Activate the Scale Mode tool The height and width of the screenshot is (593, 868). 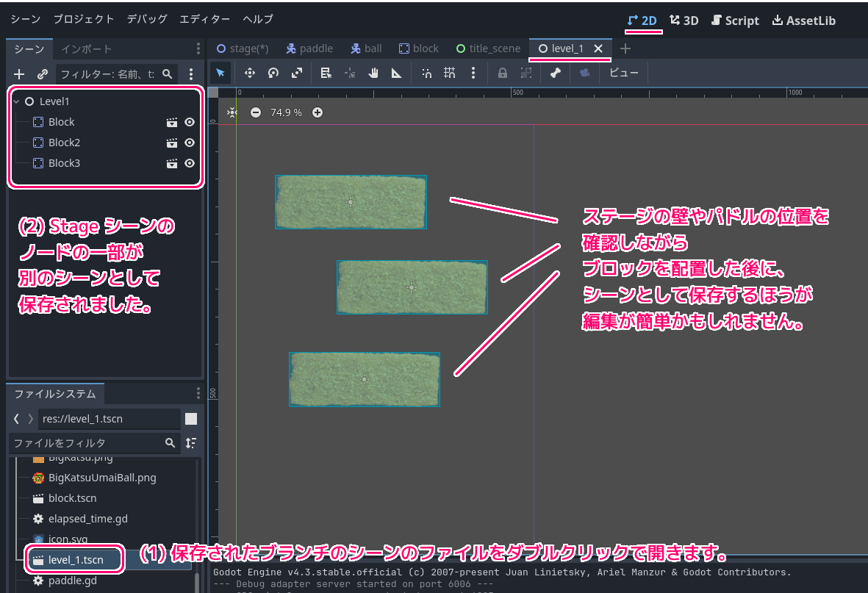pyautogui.click(x=297, y=73)
